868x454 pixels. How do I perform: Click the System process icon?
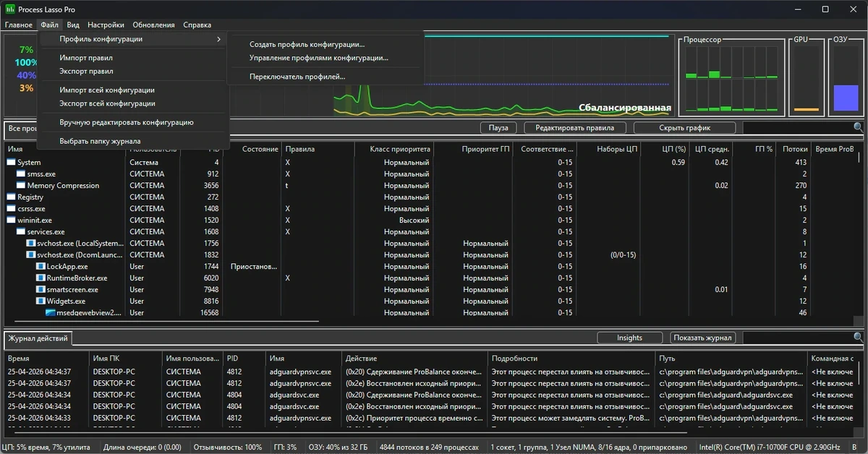11,163
